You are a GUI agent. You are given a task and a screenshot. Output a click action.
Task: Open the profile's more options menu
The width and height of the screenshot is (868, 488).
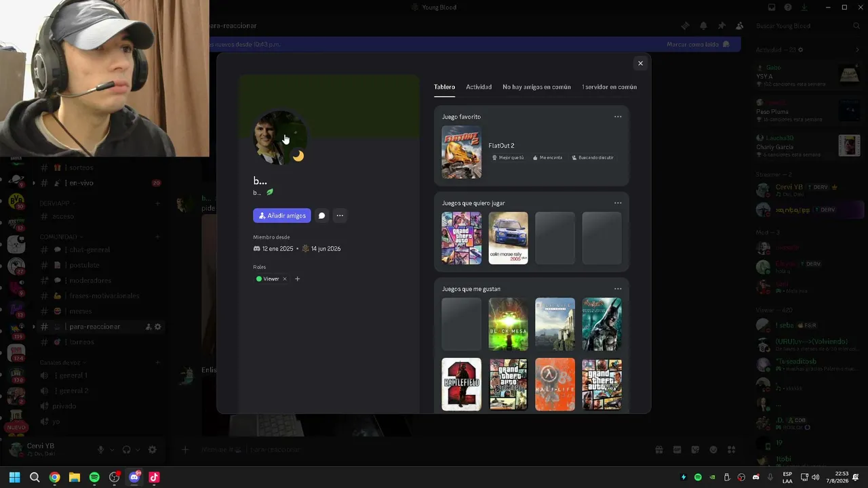(340, 216)
